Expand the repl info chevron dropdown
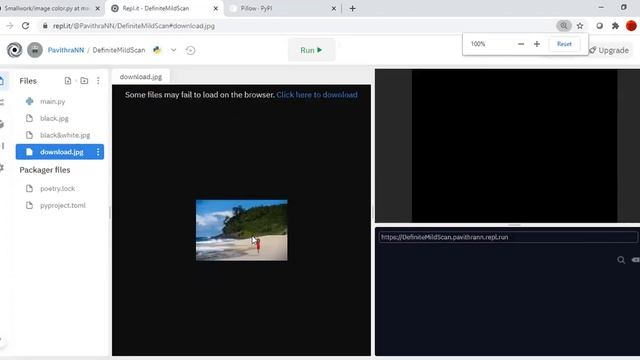 coord(173,50)
